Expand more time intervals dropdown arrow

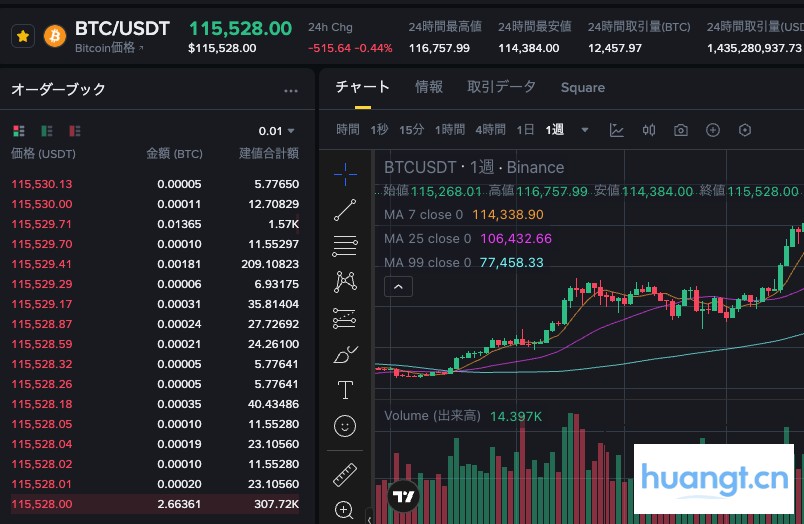585,130
